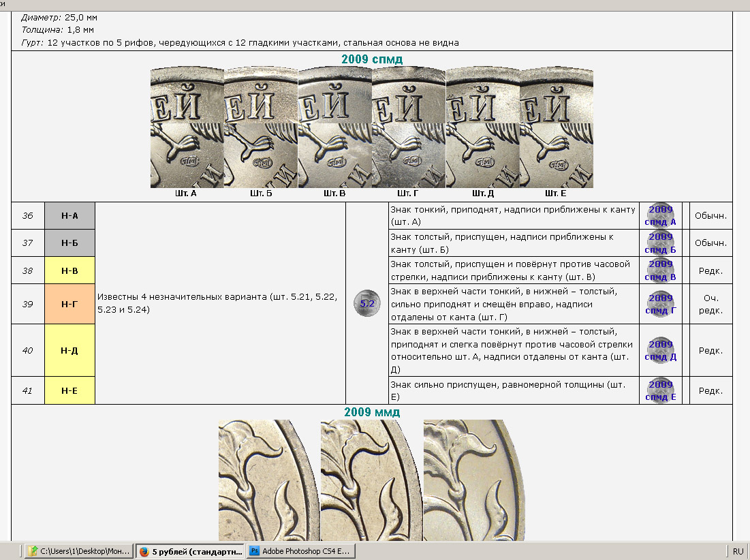750x560 pixels.
Task: Select the 2009 спмд В coin icon
Action: (x=659, y=270)
